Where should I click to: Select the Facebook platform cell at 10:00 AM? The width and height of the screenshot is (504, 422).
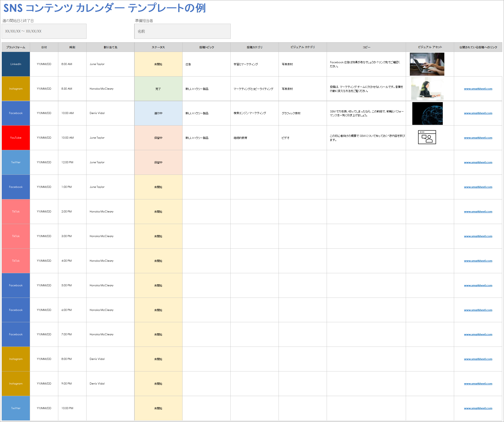click(x=15, y=113)
